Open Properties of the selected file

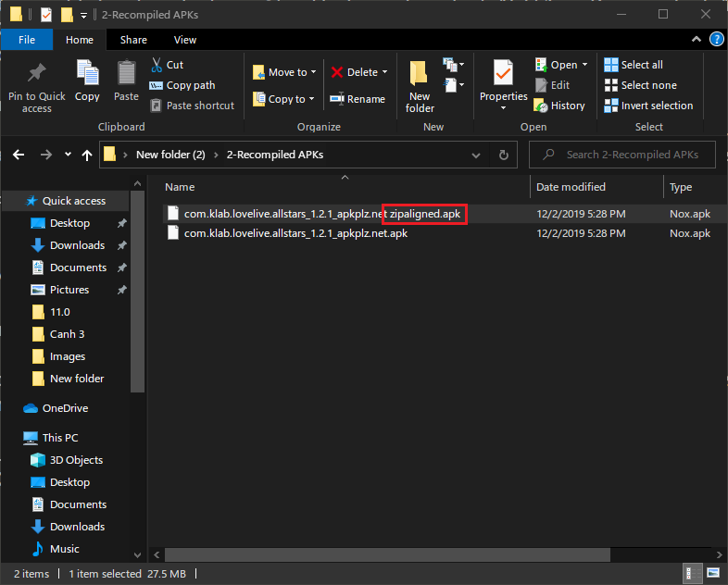pyautogui.click(x=503, y=80)
